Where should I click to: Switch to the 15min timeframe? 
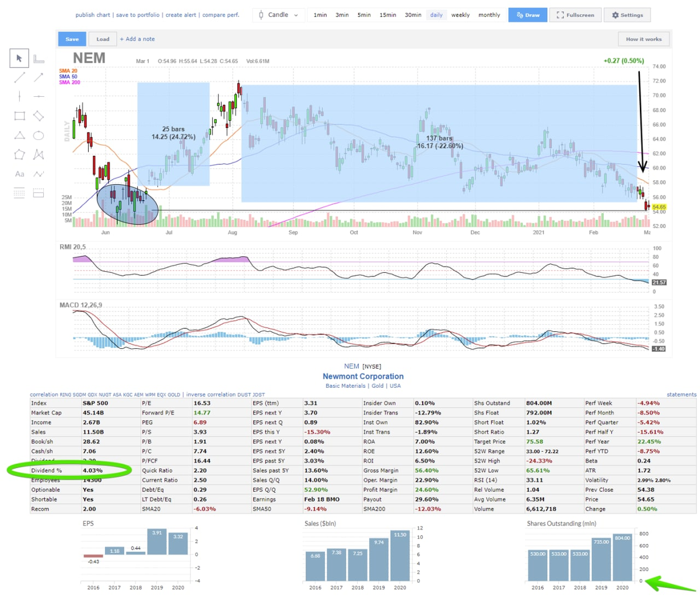point(388,15)
